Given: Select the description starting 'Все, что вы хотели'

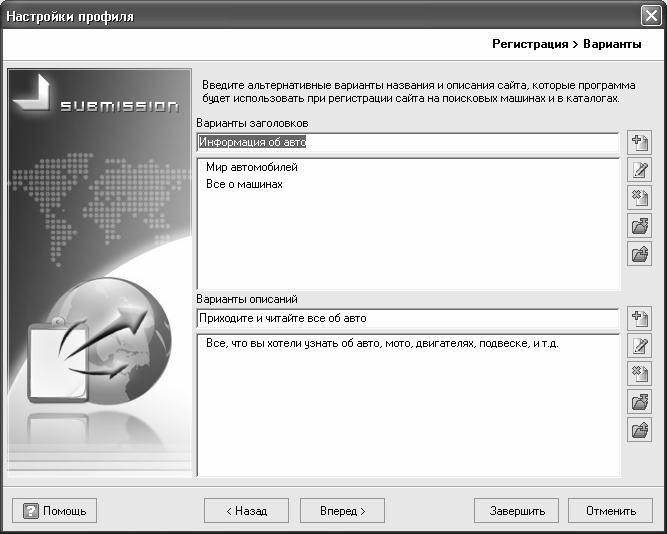Looking at the screenshot, I should pos(380,344).
